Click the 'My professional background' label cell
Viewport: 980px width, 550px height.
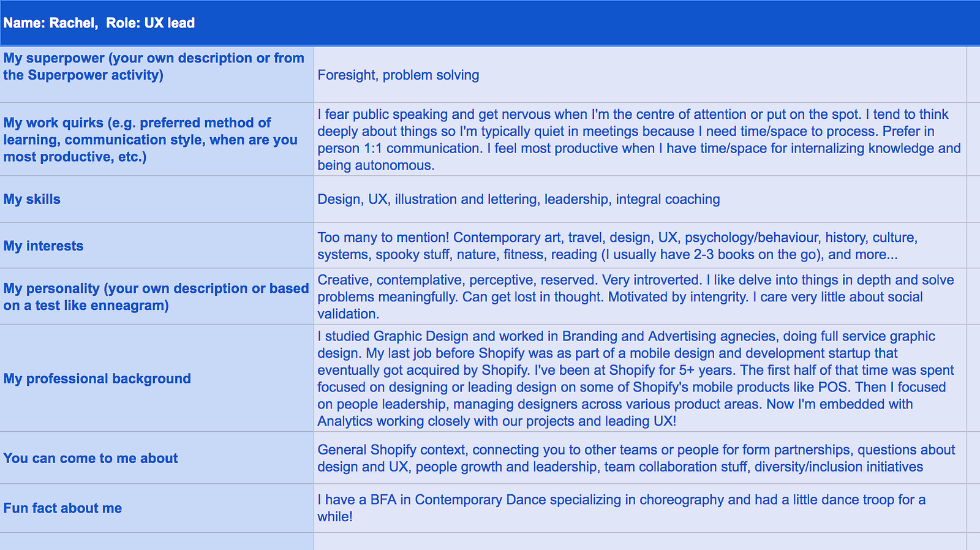tap(157, 378)
